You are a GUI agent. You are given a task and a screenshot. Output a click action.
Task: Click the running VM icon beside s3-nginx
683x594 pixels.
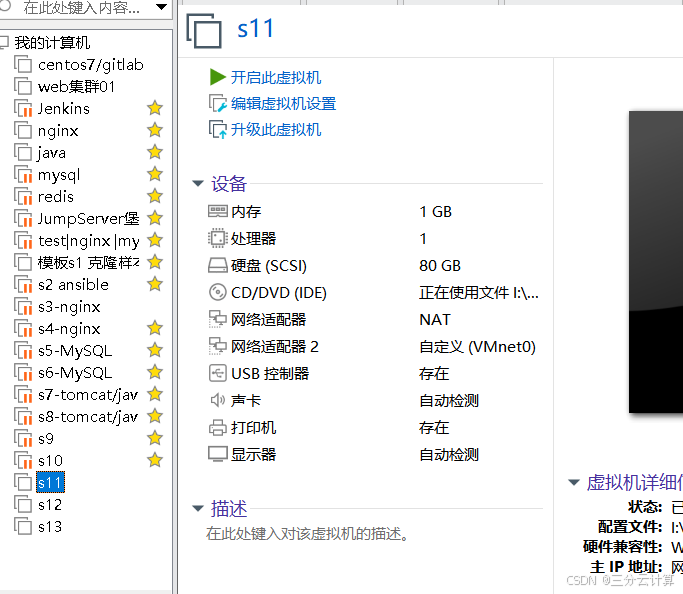click(x=23, y=307)
